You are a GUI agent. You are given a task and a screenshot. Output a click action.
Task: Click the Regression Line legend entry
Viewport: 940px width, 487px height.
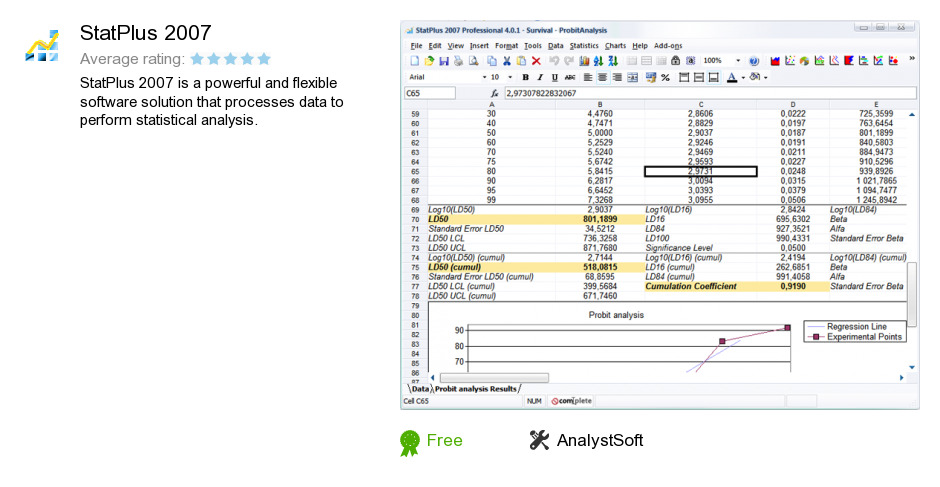pos(856,327)
